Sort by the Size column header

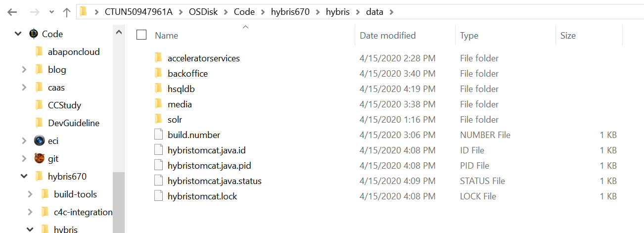tap(568, 35)
